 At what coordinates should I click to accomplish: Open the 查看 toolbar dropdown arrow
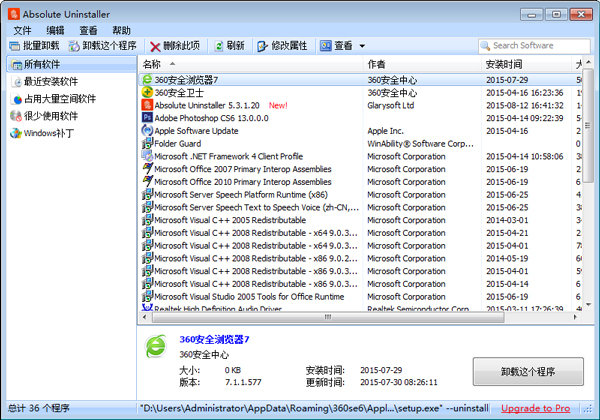pos(362,46)
